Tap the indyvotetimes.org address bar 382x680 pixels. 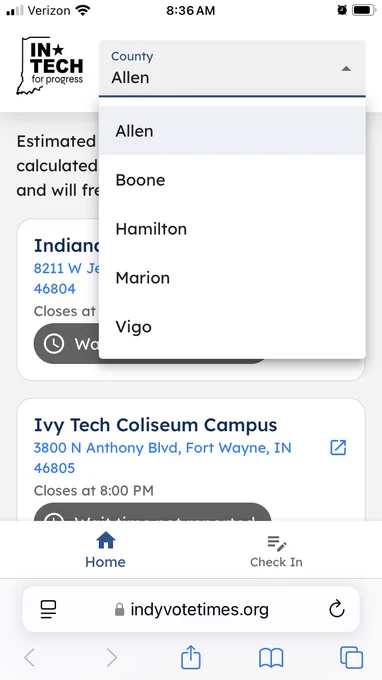click(191, 609)
